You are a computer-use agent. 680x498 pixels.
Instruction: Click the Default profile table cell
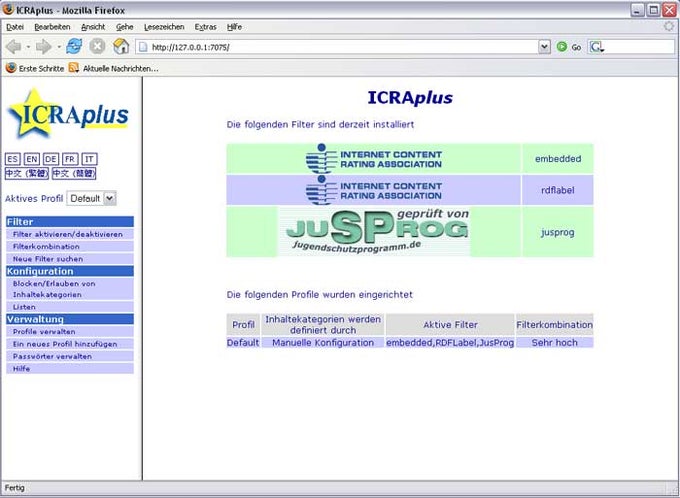243,342
